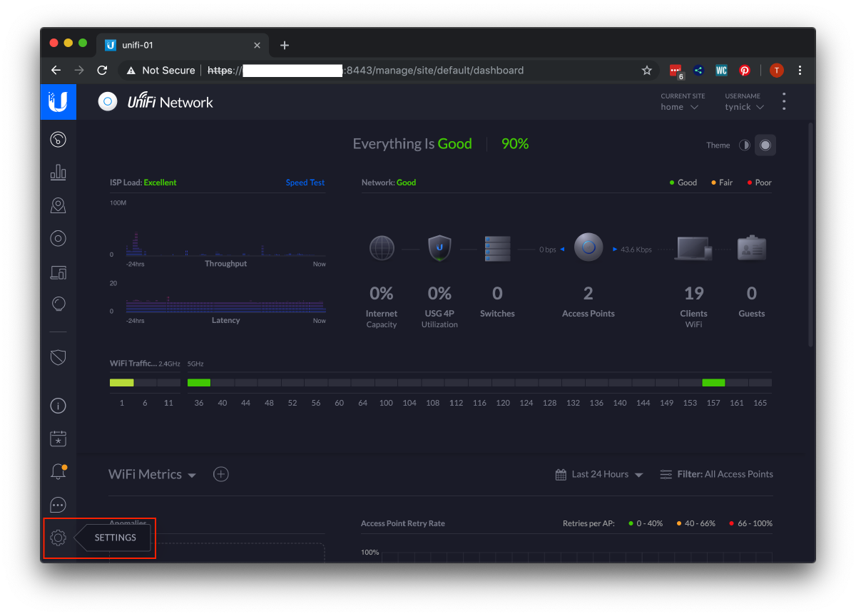The width and height of the screenshot is (856, 616).
Task: Click the 5GHz channel 36 bar
Action: click(x=199, y=383)
